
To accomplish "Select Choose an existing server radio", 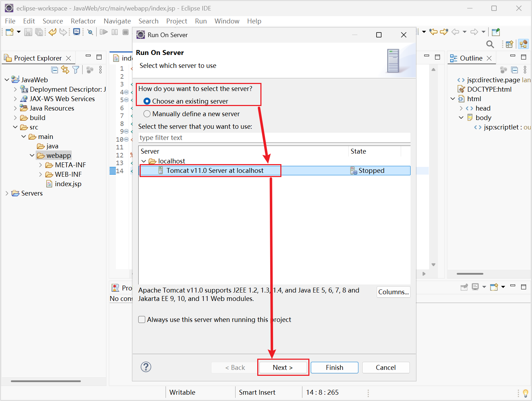I will [x=147, y=101].
